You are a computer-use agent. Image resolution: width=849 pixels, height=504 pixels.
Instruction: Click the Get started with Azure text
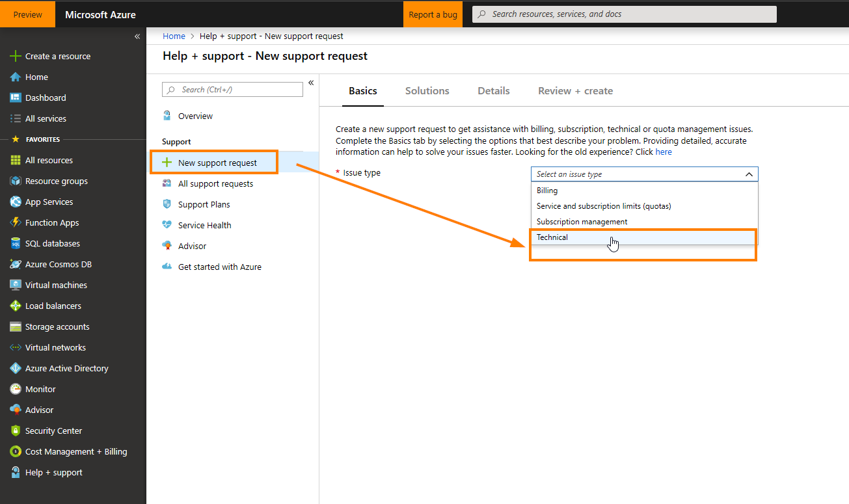click(220, 267)
